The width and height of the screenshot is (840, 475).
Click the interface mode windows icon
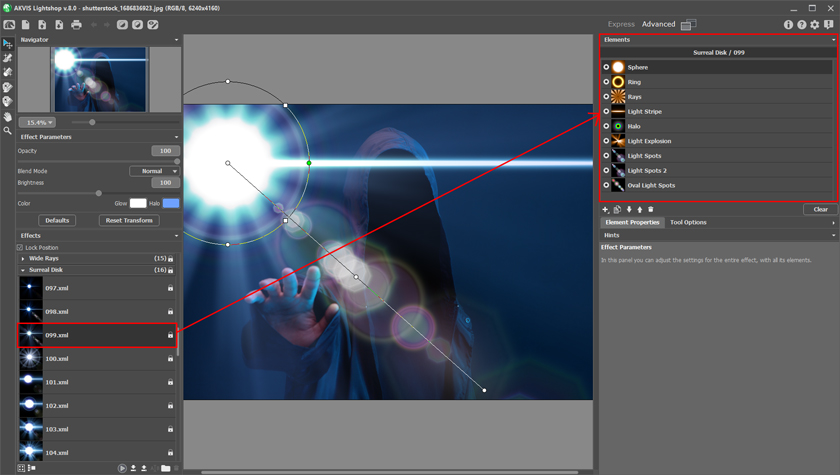pos(689,25)
